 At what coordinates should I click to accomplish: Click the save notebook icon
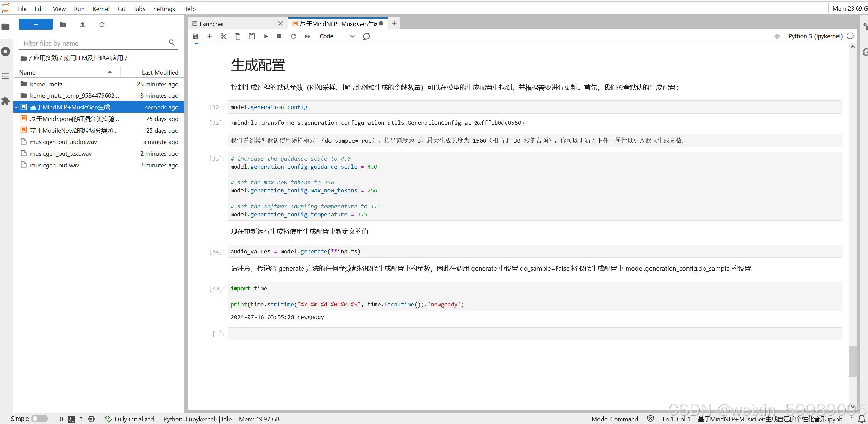pos(196,36)
